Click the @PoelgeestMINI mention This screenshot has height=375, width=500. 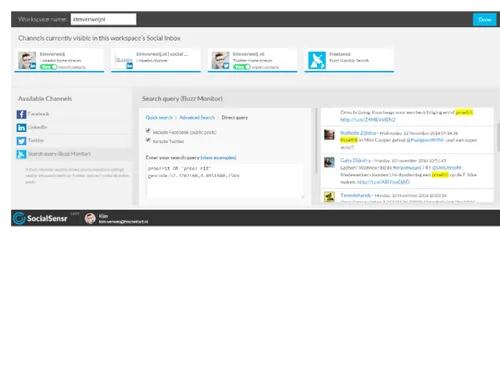[425, 140]
